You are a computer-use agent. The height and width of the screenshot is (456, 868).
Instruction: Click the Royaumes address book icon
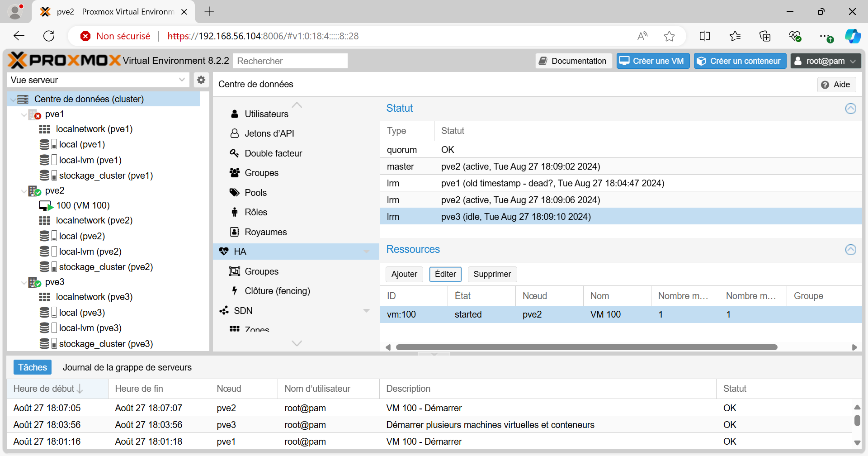click(235, 232)
